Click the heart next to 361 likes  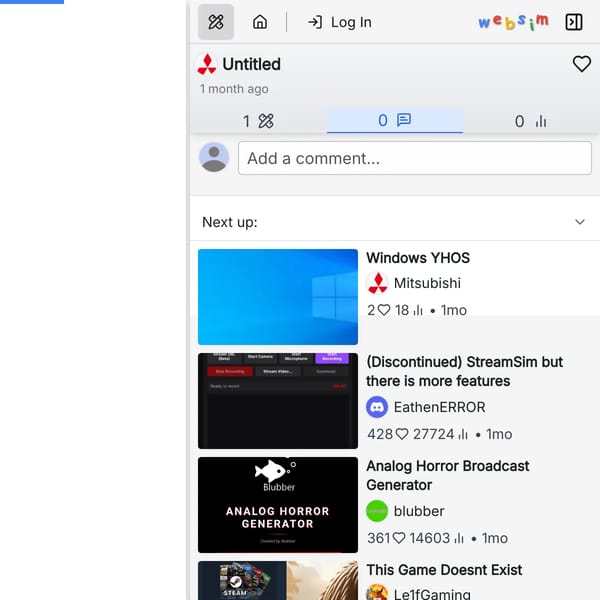tap(399, 538)
